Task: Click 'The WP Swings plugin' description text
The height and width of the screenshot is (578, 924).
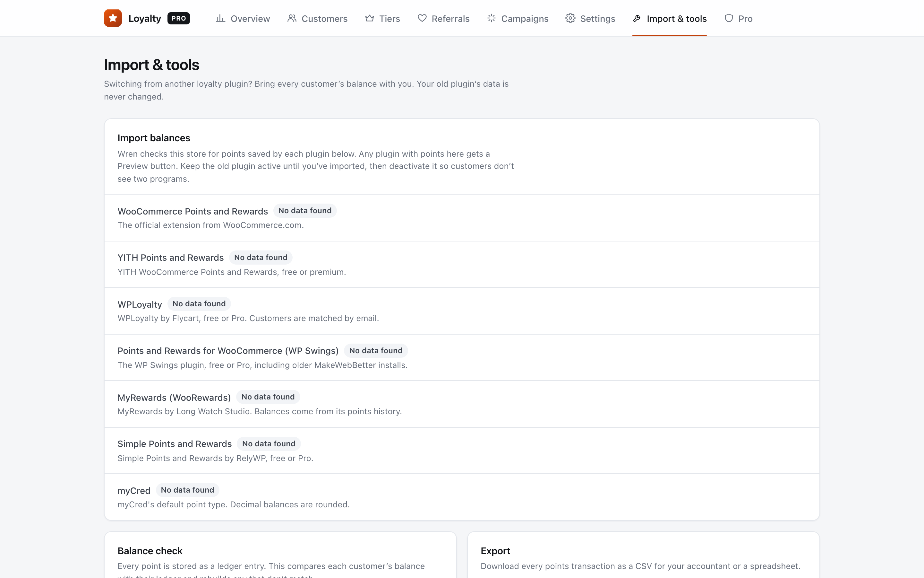Action: click(x=263, y=365)
